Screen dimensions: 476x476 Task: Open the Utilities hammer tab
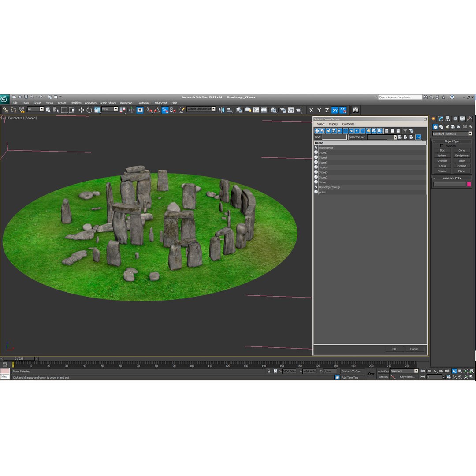[469, 119]
